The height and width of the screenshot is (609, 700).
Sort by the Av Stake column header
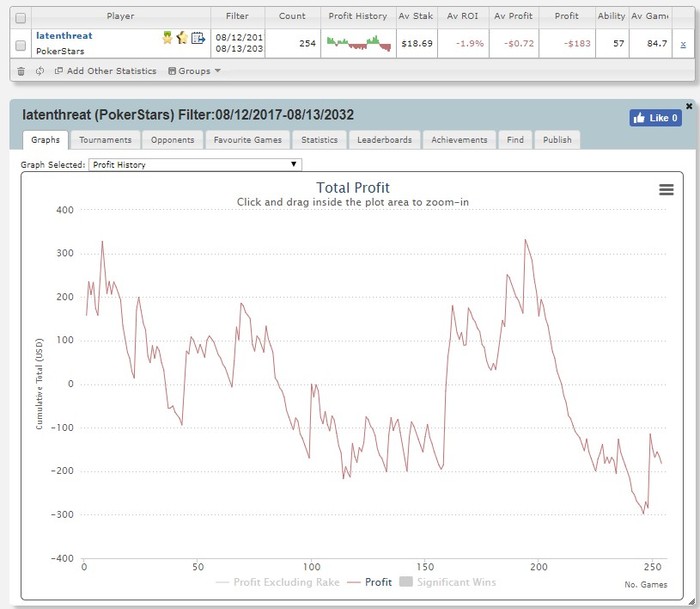pyautogui.click(x=416, y=16)
